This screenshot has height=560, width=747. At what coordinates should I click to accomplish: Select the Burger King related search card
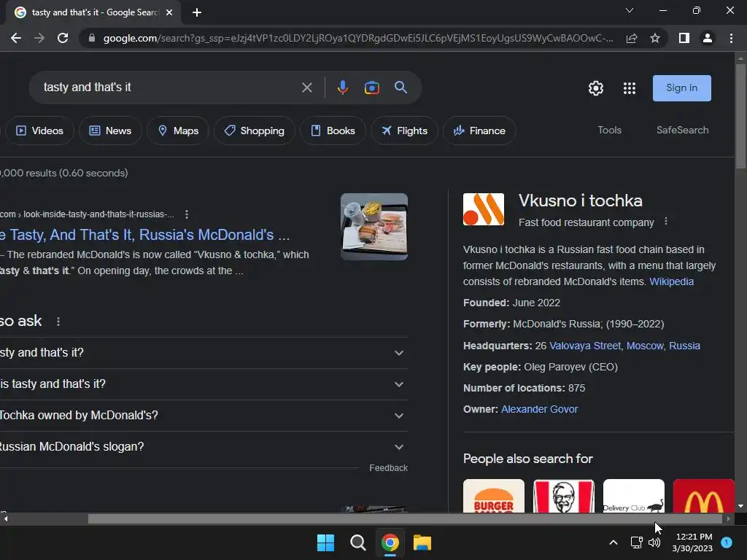pos(494,496)
